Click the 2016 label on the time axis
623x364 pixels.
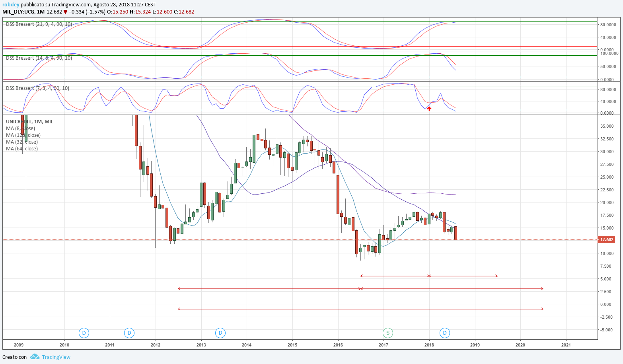point(338,345)
